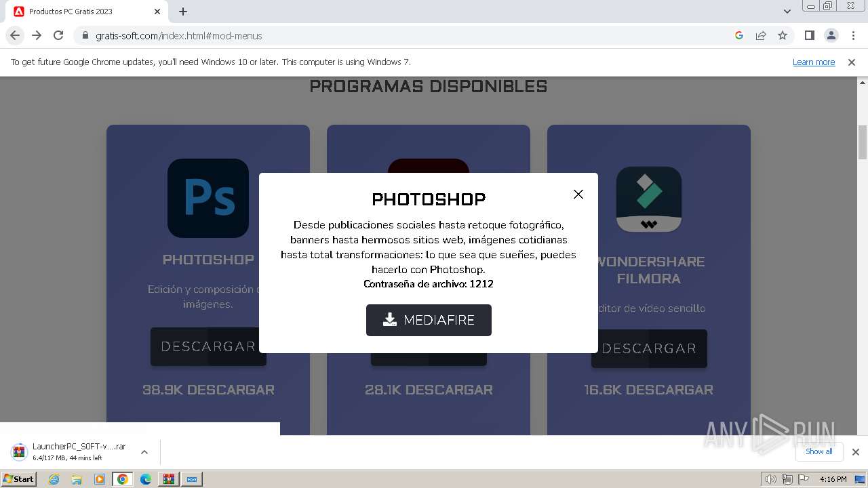Bookmark this page with star
This screenshot has width=868, height=488.
tap(783, 35)
